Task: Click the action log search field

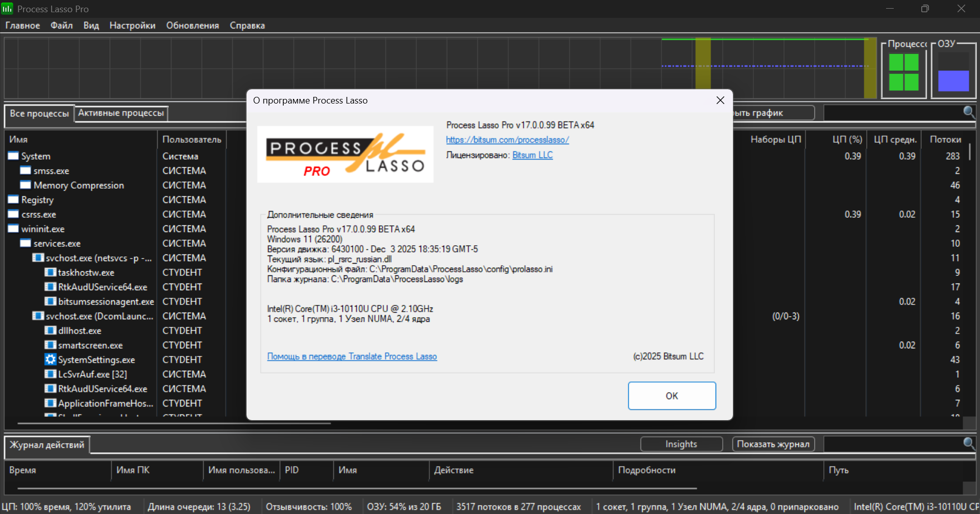Action: click(x=893, y=444)
